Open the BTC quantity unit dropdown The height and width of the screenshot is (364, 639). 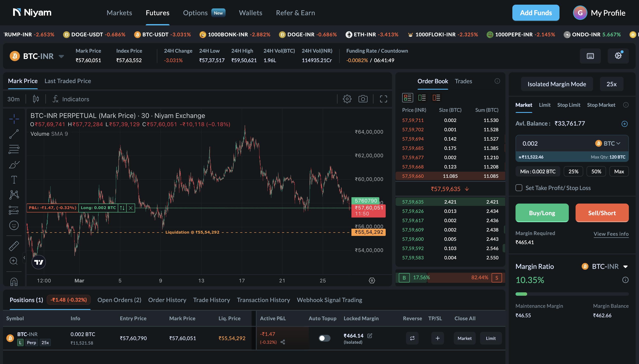click(607, 144)
